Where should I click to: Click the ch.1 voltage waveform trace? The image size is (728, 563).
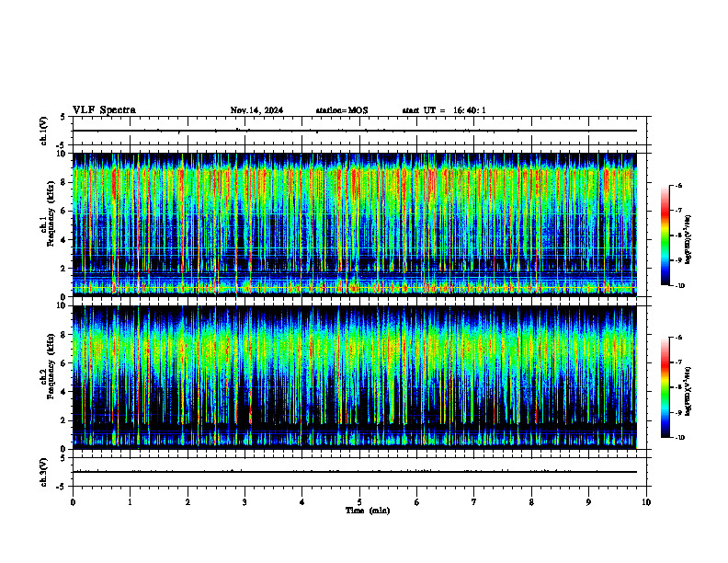(x=354, y=131)
